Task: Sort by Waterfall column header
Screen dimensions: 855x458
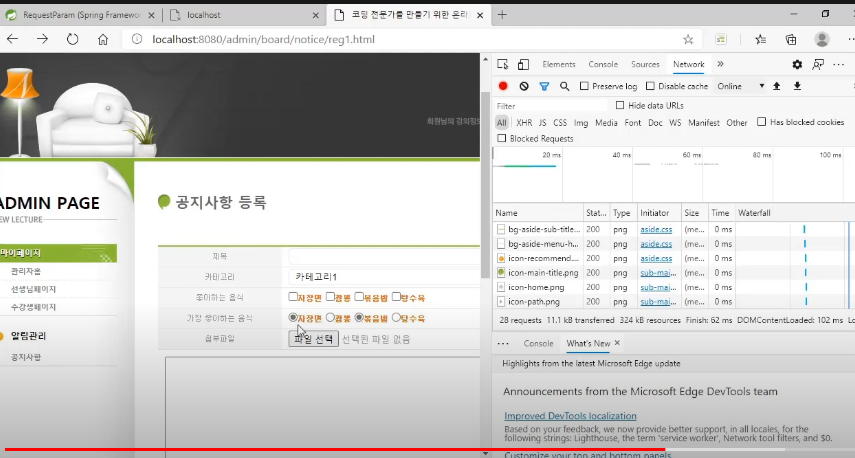Action: [754, 213]
